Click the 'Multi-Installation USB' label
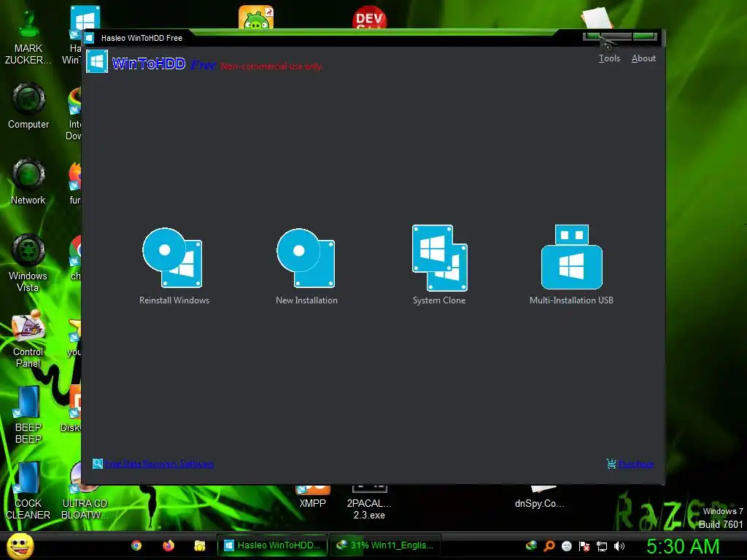 (x=572, y=300)
